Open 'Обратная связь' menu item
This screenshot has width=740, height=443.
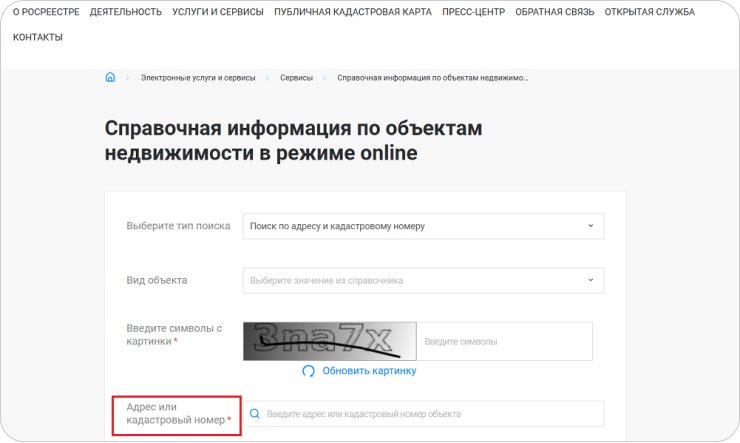pyautogui.click(x=554, y=12)
